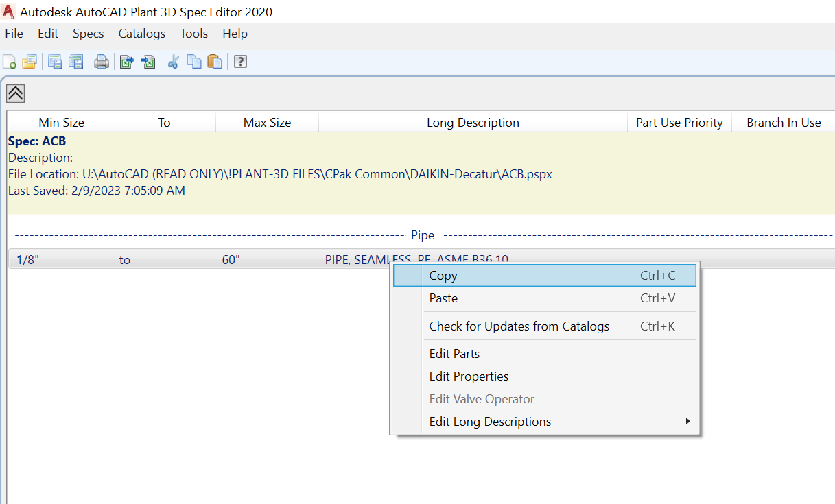This screenshot has height=504, width=835.
Task: Collapse the panel with double-chevron button
Action: (x=16, y=93)
